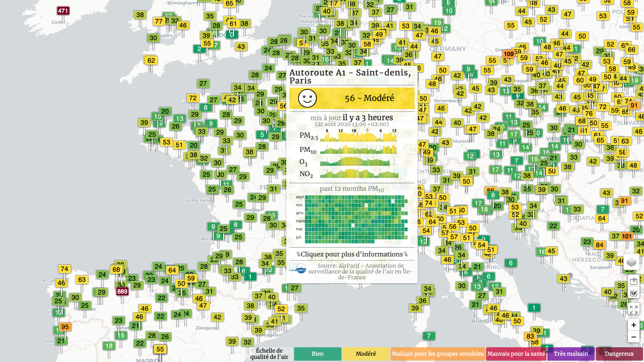Click the 'mis à jour il y a 3 heures' text

point(352,118)
